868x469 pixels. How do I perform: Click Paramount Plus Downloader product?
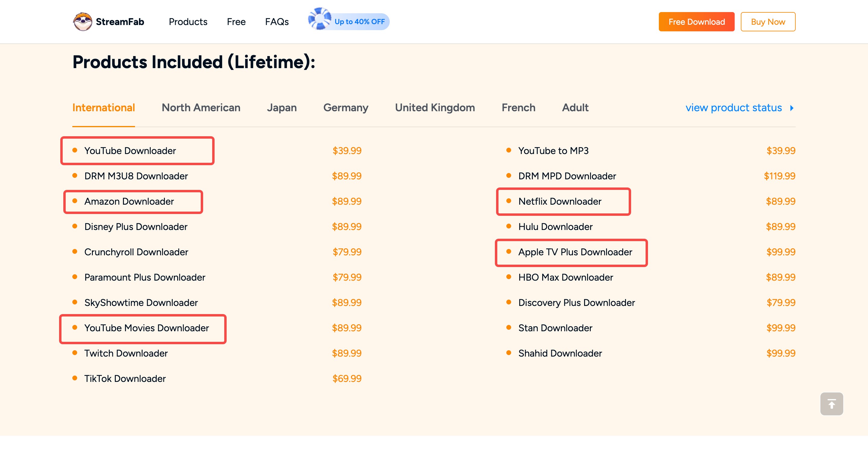click(x=145, y=277)
